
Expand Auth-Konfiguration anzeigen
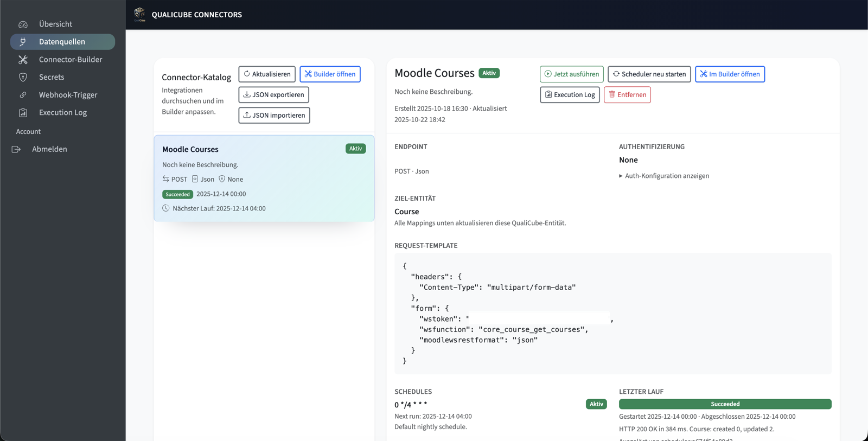(x=664, y=176)
